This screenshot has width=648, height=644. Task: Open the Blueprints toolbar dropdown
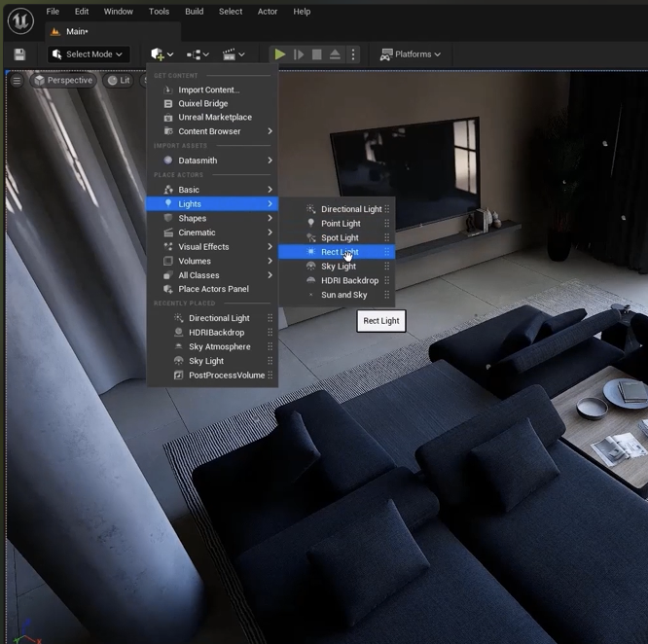(198, 54)
